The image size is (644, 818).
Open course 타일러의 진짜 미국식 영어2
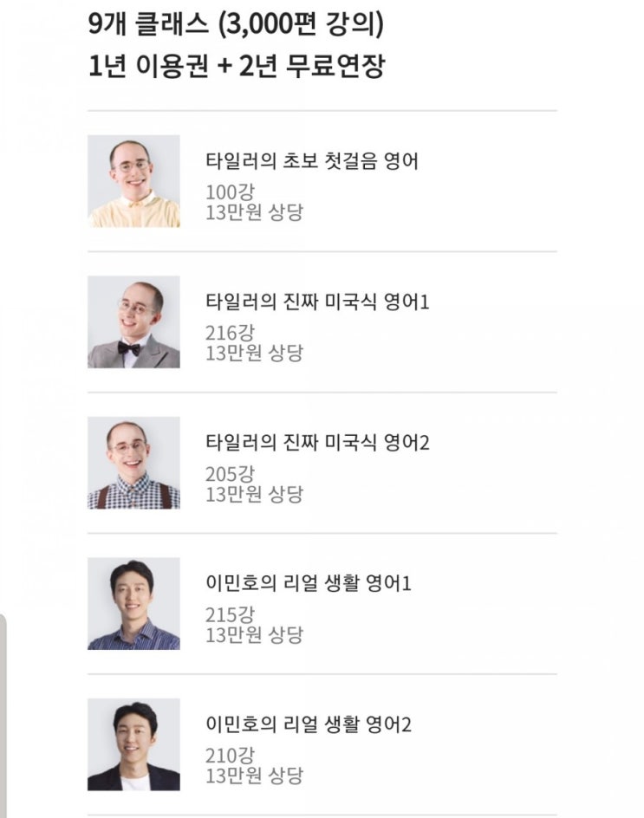coord(317,443)
